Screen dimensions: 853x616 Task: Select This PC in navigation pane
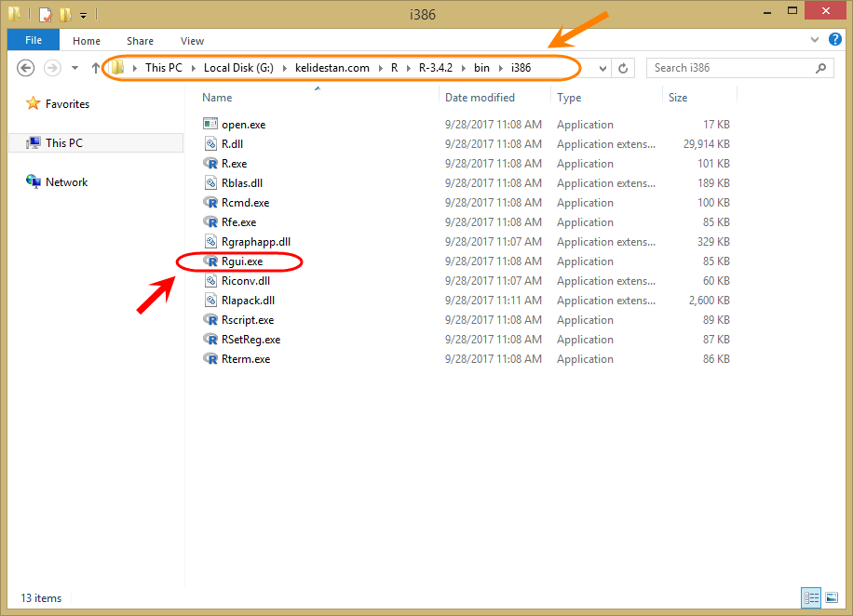pyautogui.click(x=96, y=143)
